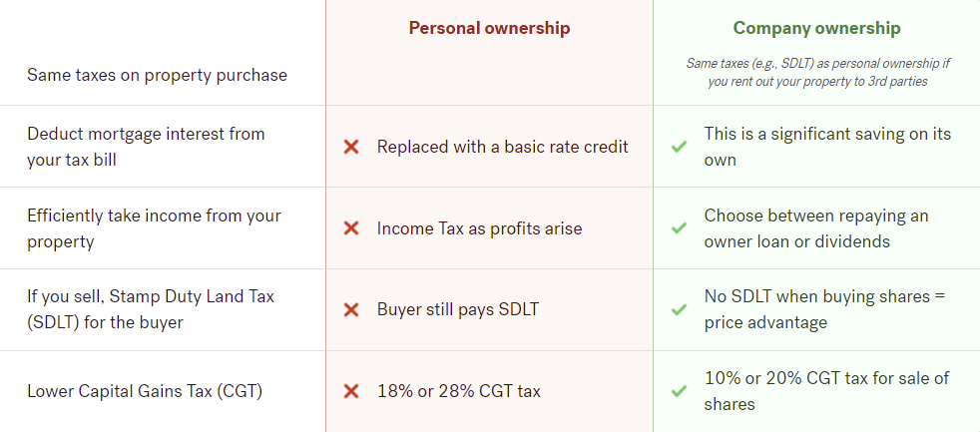Viewport: 980px width, 432px height.
Task: Click Lower Capital Gains Tax (CGT) label
Action: point(145,391)
